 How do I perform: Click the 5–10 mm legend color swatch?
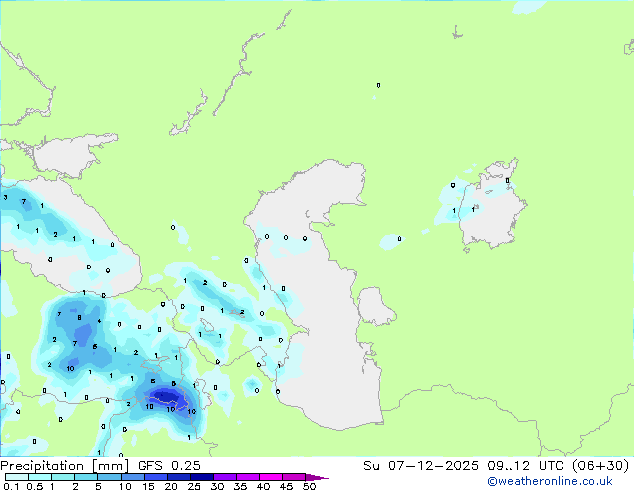(109, 477)
